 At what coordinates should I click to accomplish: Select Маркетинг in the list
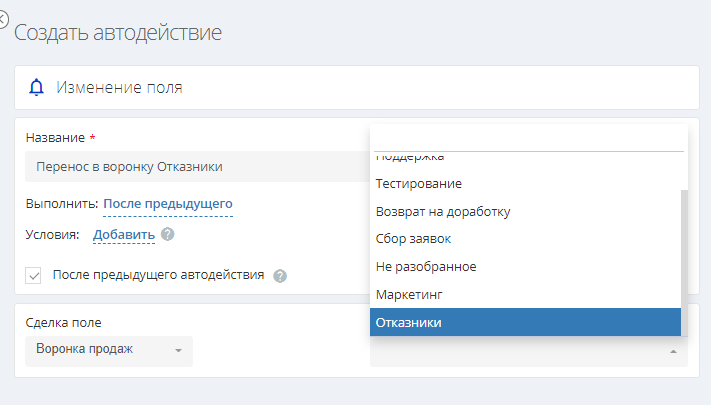coord(409,295)
